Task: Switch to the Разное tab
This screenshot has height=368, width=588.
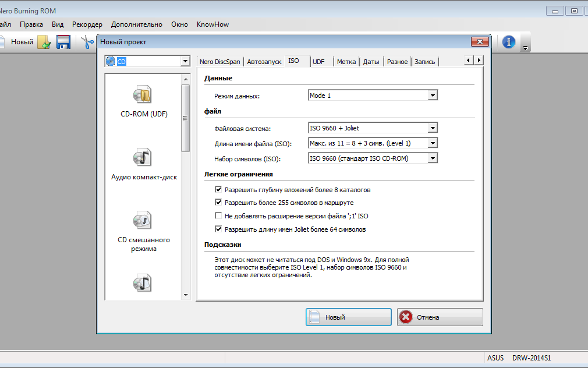Action: click(397, 62)
